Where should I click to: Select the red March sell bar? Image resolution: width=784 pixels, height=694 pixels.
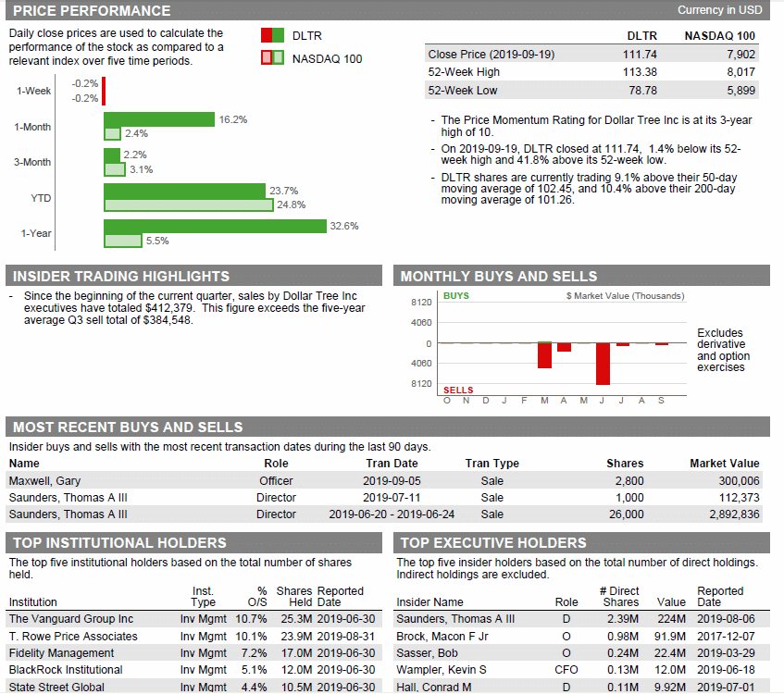544,355
